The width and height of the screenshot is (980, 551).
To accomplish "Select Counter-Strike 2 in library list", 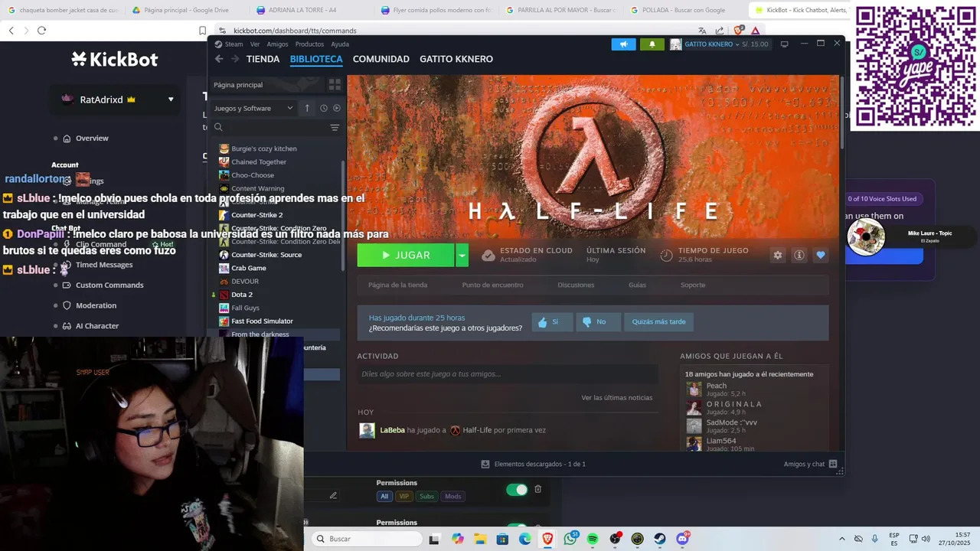I will click(x=256, y=215).
